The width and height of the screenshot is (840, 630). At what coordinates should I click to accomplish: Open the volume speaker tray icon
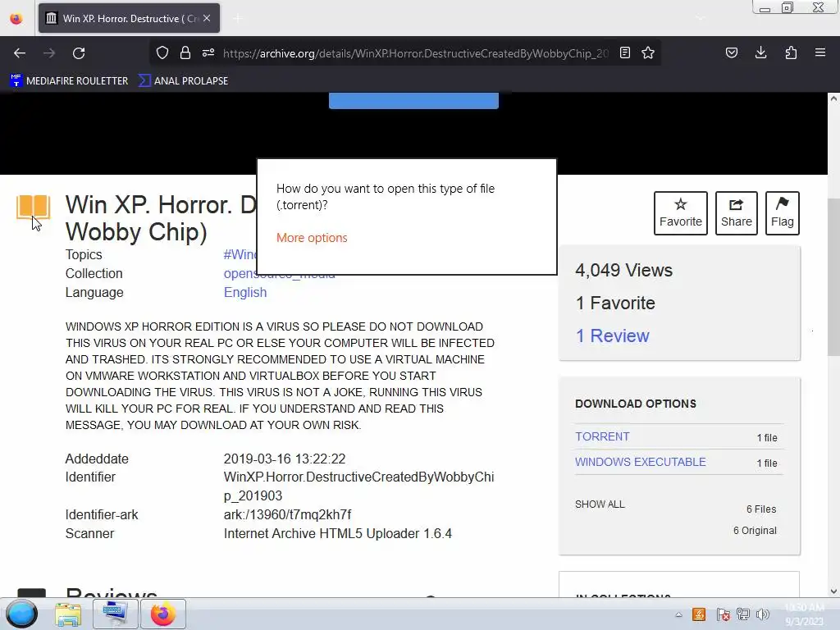(x=763, y=614)
